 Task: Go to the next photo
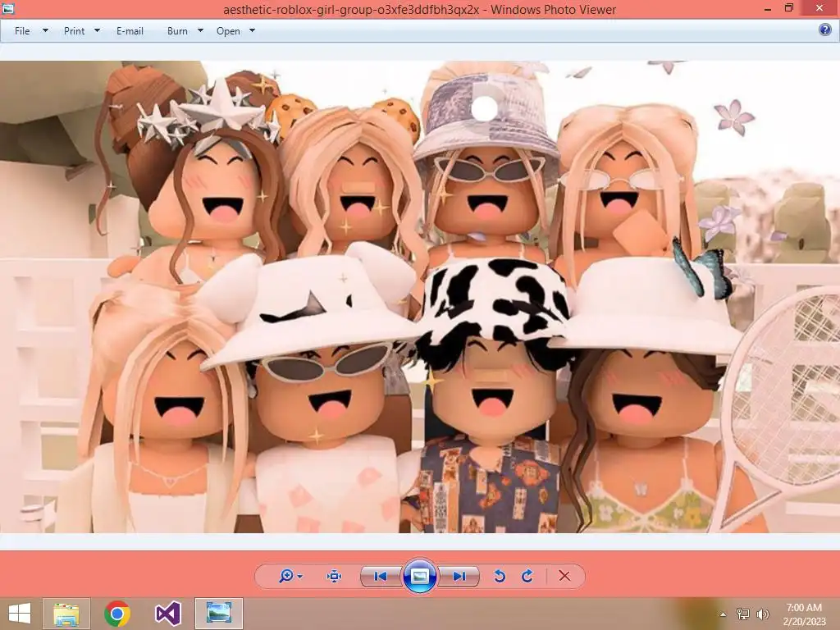(x=459, y=577)
